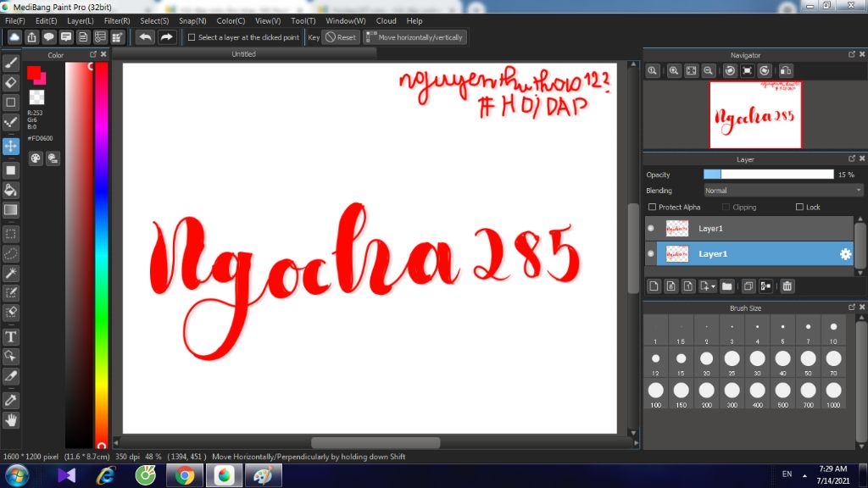Rotate canvas right in Navigator
This screenshot has width=868, height=488.
click(x=765, y=71)
